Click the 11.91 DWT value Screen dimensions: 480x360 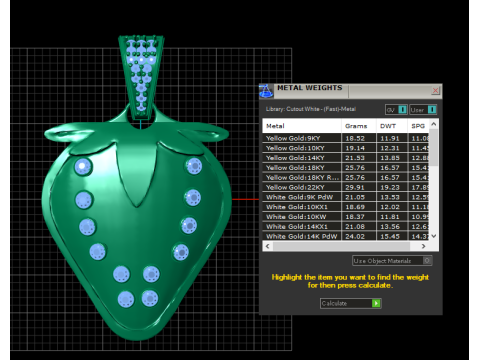[x=390, y=138]
